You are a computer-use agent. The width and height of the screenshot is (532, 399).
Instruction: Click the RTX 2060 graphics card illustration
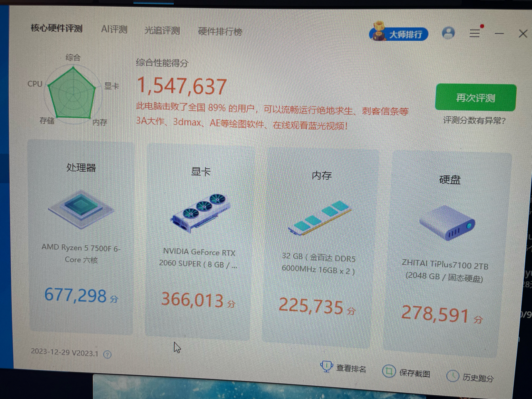pyautogui.click(x=201, y=213)
